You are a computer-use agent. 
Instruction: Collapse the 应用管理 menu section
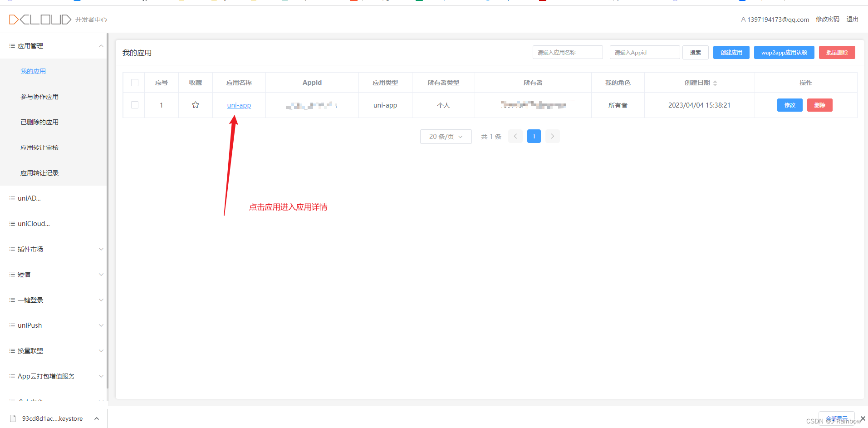tap(101, 46)
